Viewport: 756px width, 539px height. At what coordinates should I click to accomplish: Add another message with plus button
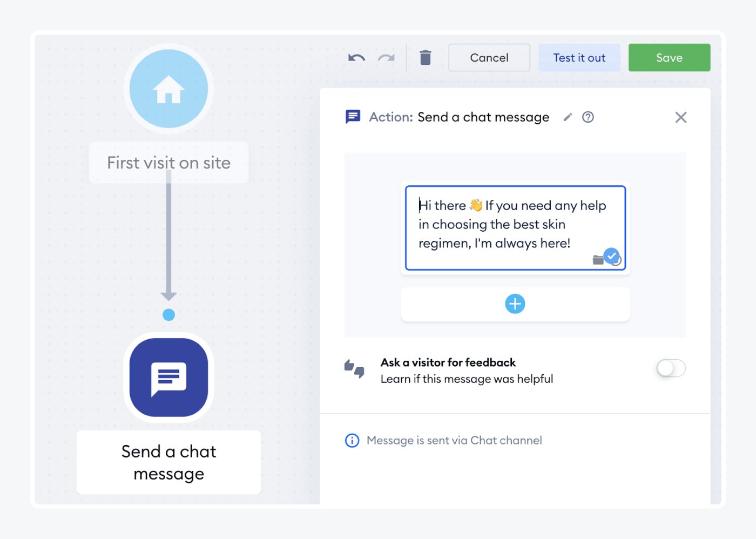coord(515,304)
